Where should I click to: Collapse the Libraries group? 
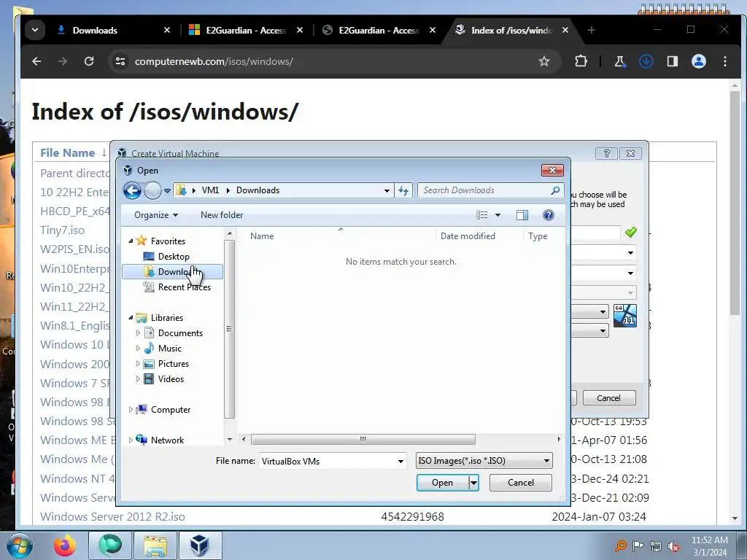pos(131,318)
